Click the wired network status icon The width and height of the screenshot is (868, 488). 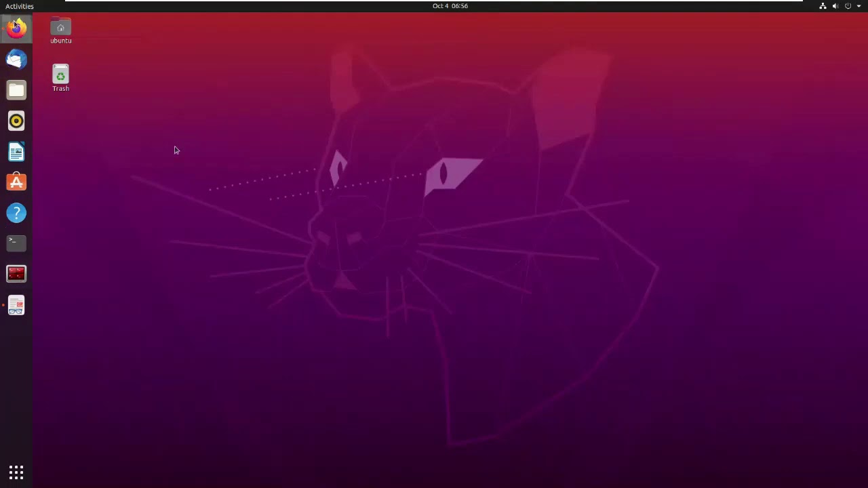point(823,6)
